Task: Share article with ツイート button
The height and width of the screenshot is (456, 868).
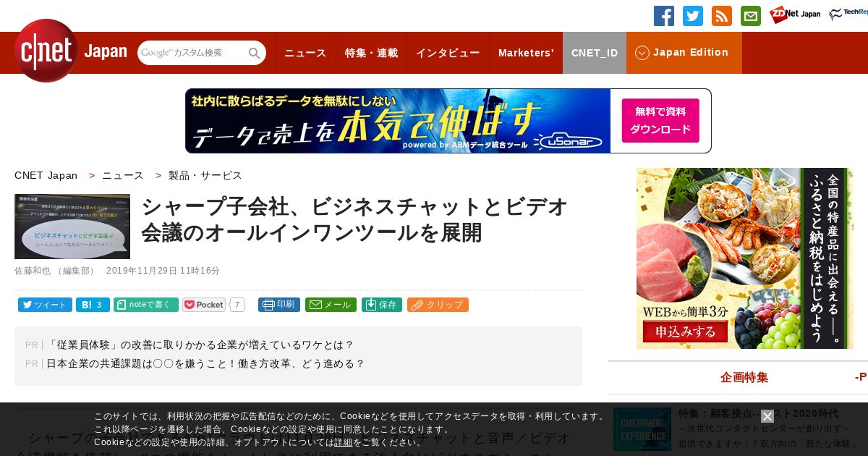Action: [x=45, y=305]
